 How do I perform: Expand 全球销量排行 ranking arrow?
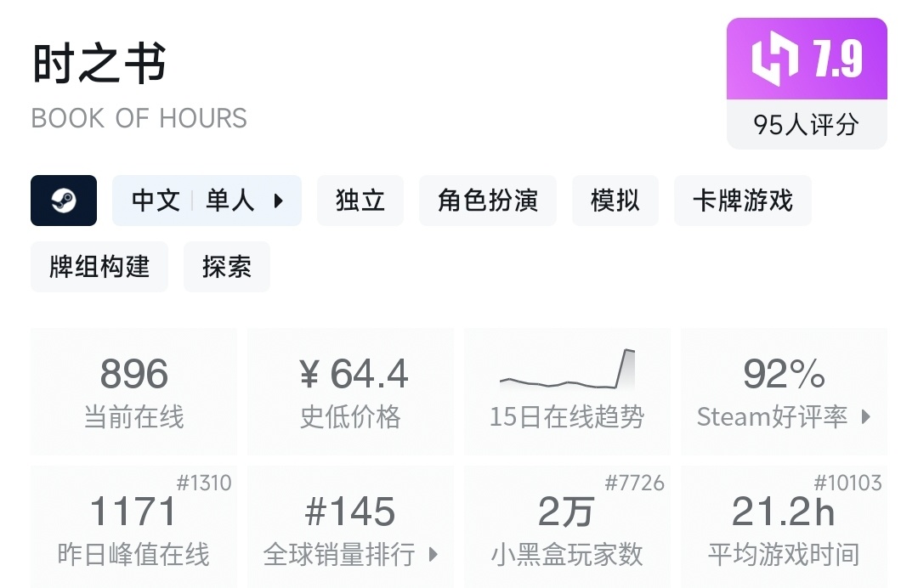(x=433, y=555)
